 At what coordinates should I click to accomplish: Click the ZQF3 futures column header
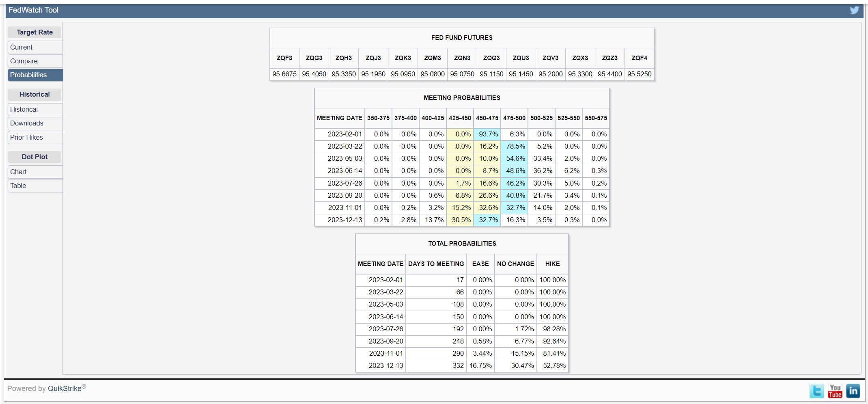coord(284,58)
